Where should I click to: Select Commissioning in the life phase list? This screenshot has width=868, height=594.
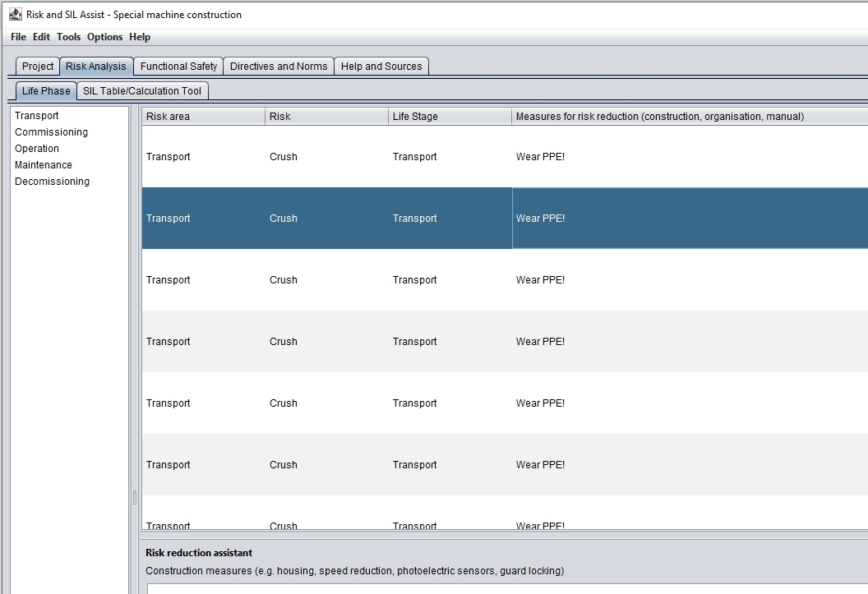pyautogui.click(x=51, y=132)
